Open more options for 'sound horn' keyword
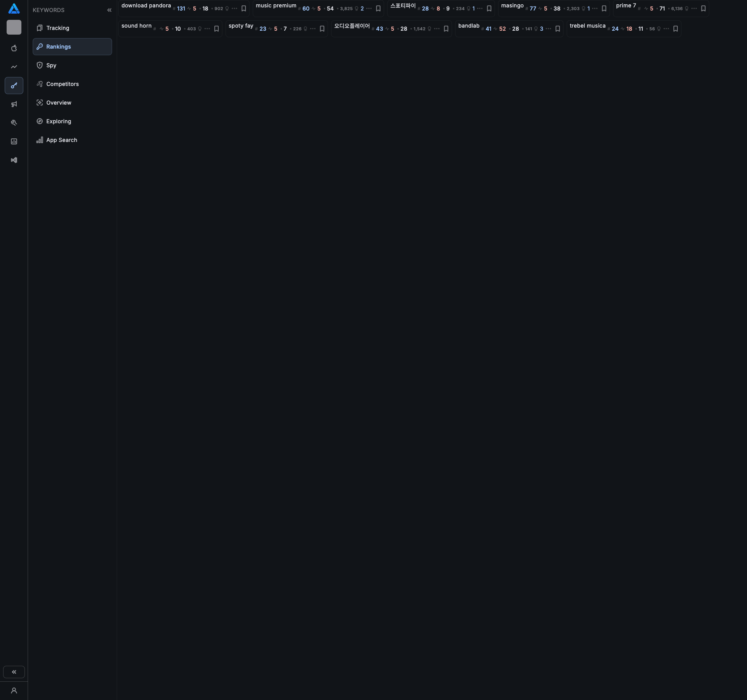The image size is (747, 700). 207,29
